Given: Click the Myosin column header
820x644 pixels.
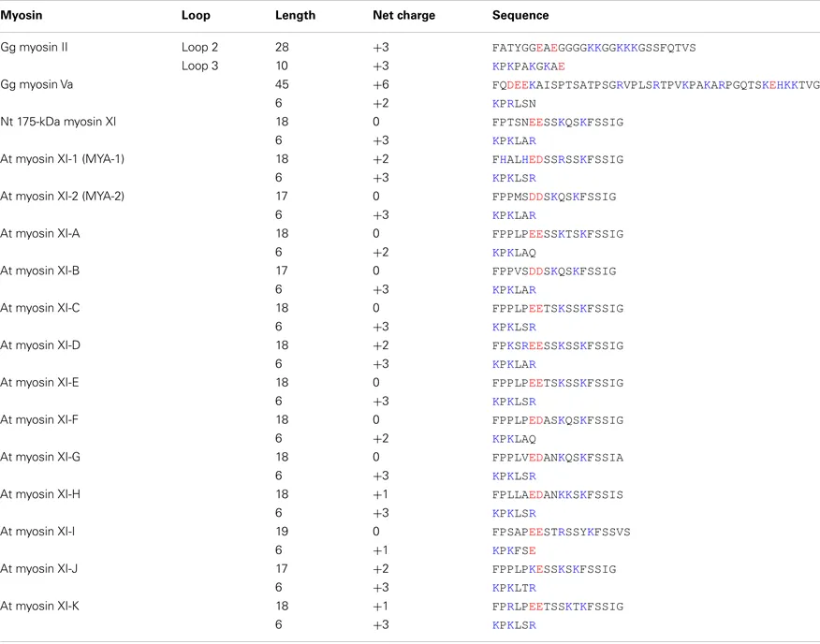Looking at the screenshot, I should [x=21, y=15].
